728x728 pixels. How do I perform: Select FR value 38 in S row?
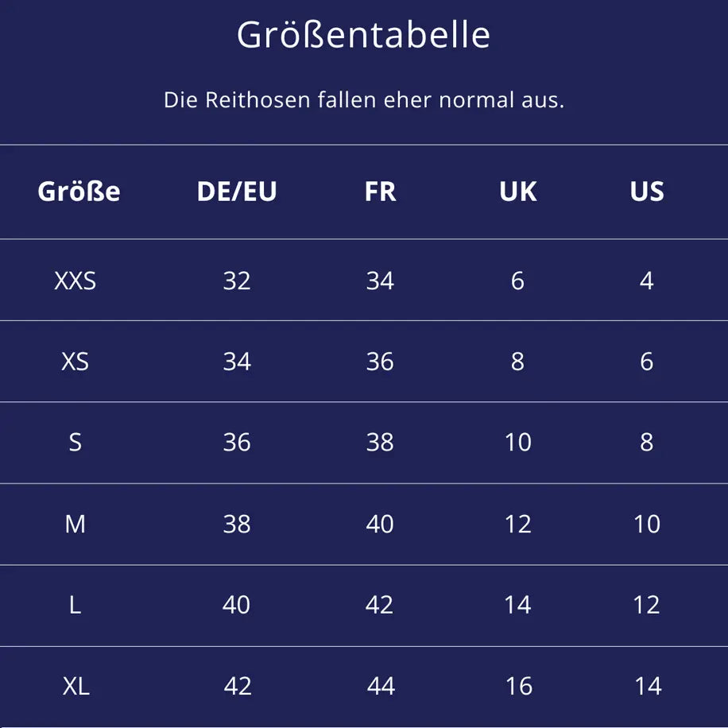(x=380, y=443)
